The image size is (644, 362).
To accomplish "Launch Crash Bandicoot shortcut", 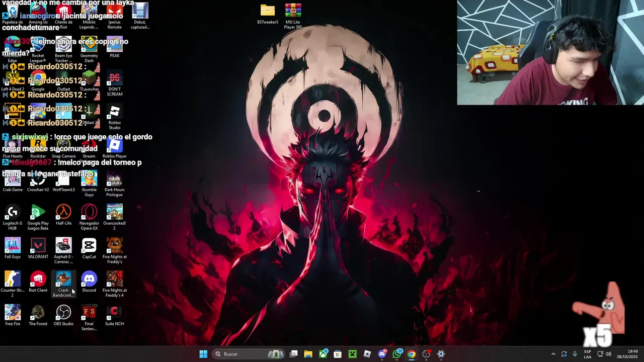I will [63, 284].
